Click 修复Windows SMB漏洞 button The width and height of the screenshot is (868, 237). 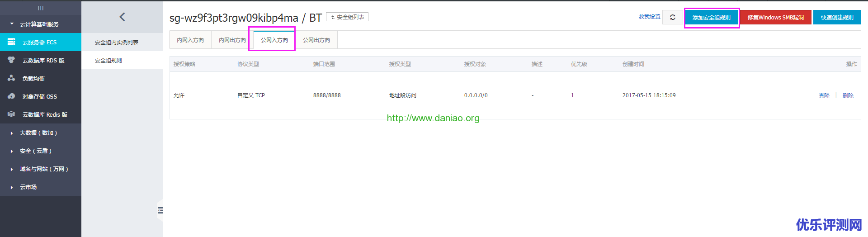click(776, 17)
